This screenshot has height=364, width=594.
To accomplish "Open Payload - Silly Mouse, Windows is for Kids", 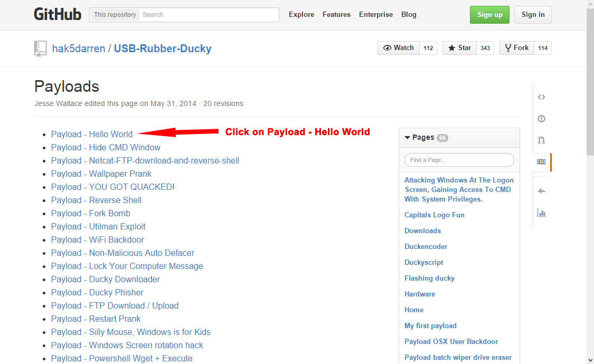I will (x=131, y=332).
